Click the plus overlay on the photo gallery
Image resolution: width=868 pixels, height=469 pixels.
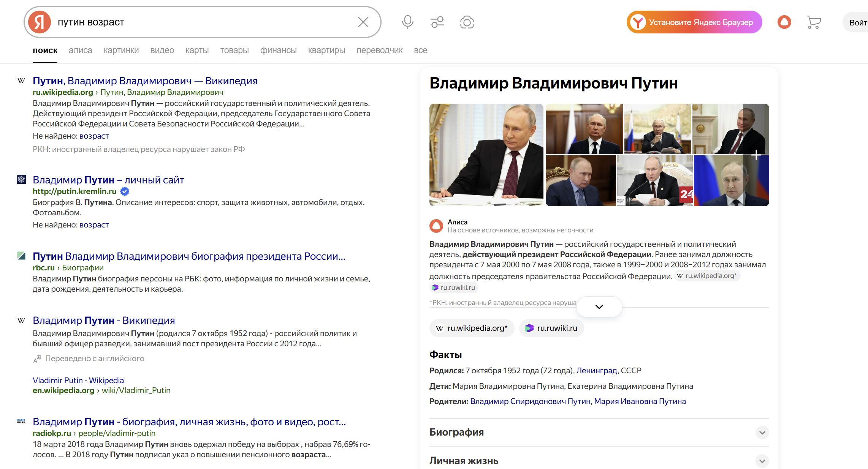tap(756, 155)
